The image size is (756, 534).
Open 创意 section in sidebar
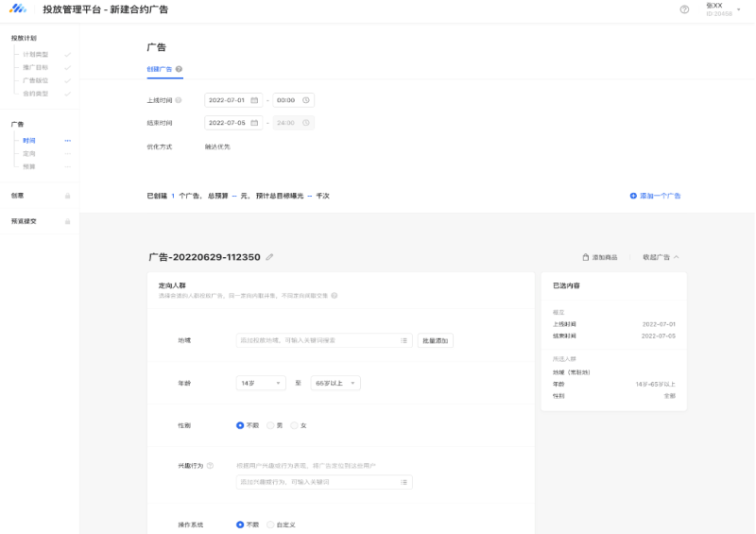(17, 196)
